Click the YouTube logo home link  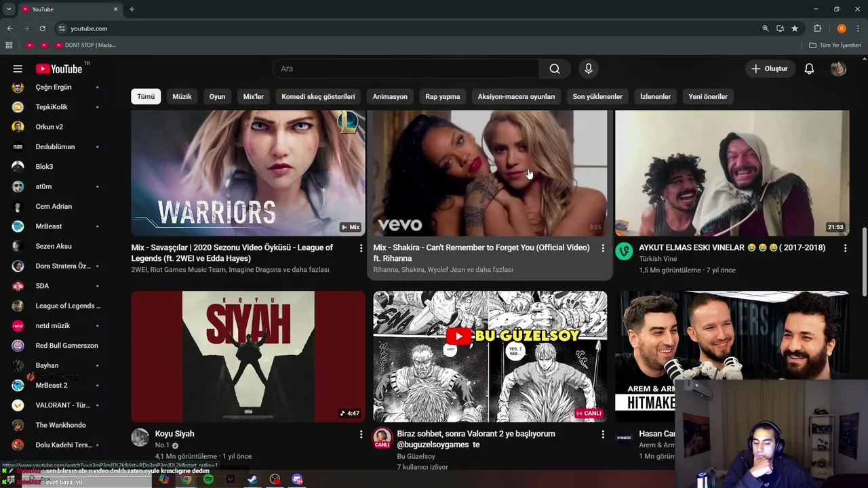(59, 68)
